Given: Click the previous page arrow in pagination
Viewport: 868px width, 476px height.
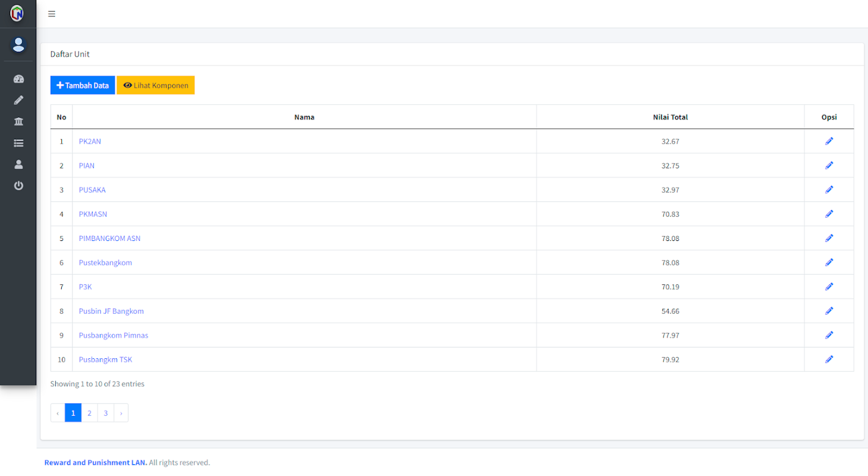Looking at the screenshot, I should [58, 412].
